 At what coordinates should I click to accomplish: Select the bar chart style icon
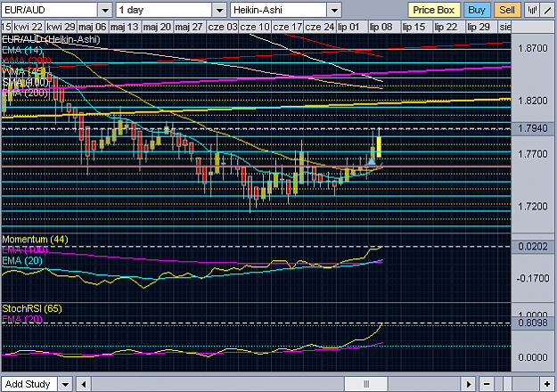click(x=532, y=10)
